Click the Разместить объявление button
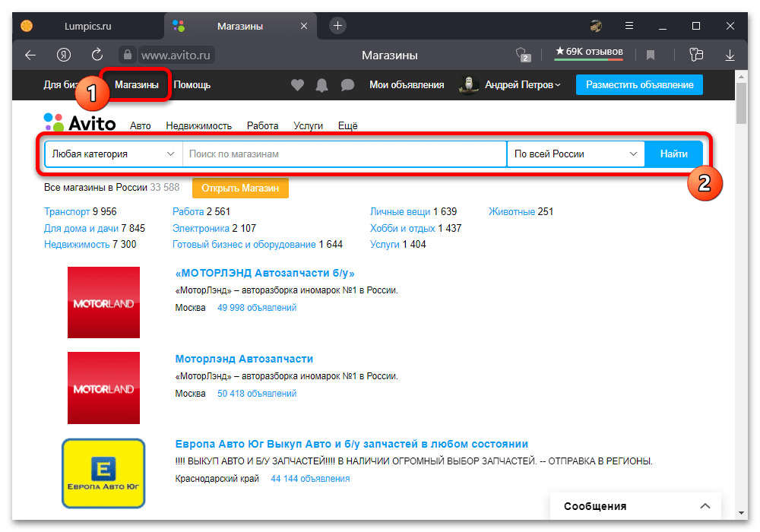Image resolution: width=760 pixels, height=532 pixels. coord(639,85)
